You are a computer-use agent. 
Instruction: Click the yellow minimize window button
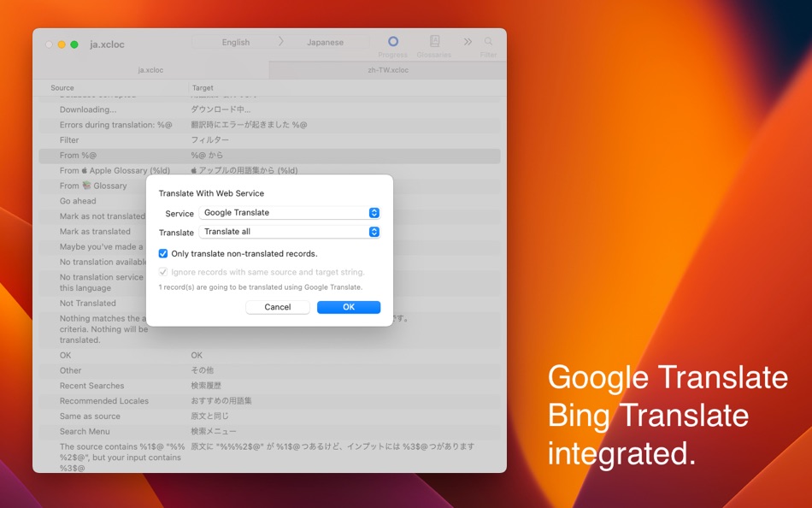[x=62, y=44]
